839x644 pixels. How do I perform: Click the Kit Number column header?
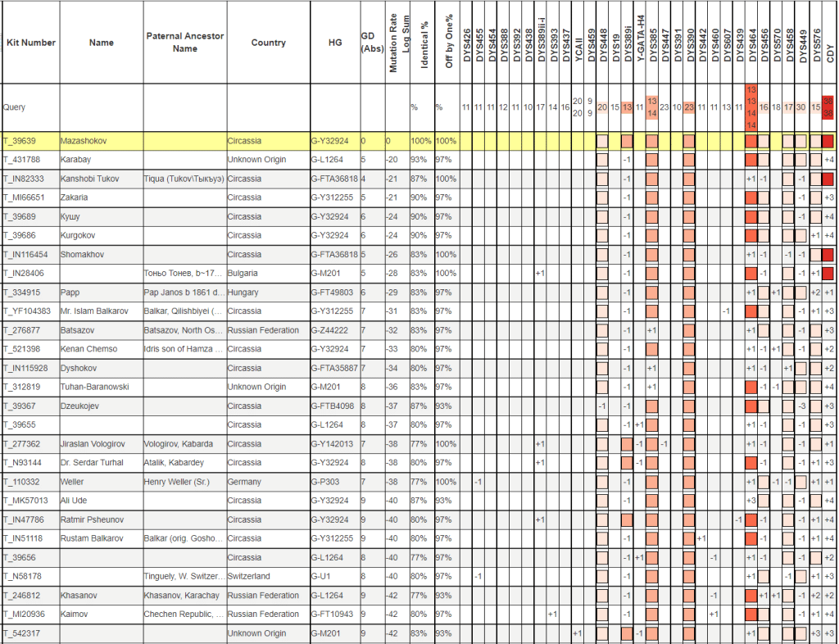30,43
